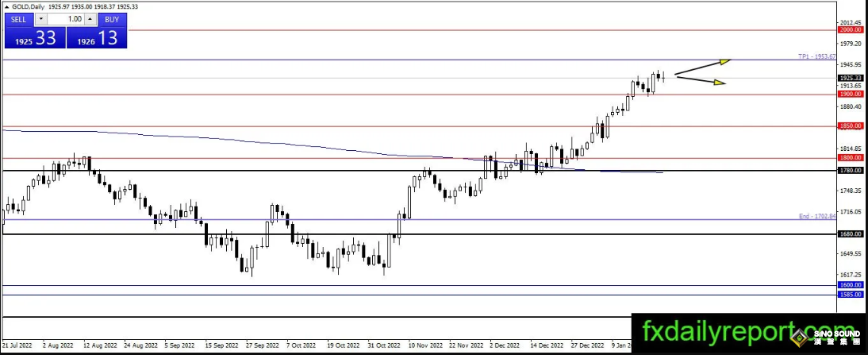The image size is (868, 355).
Task: Click the SELL button at 1925.33
Action: click(33, 33)
